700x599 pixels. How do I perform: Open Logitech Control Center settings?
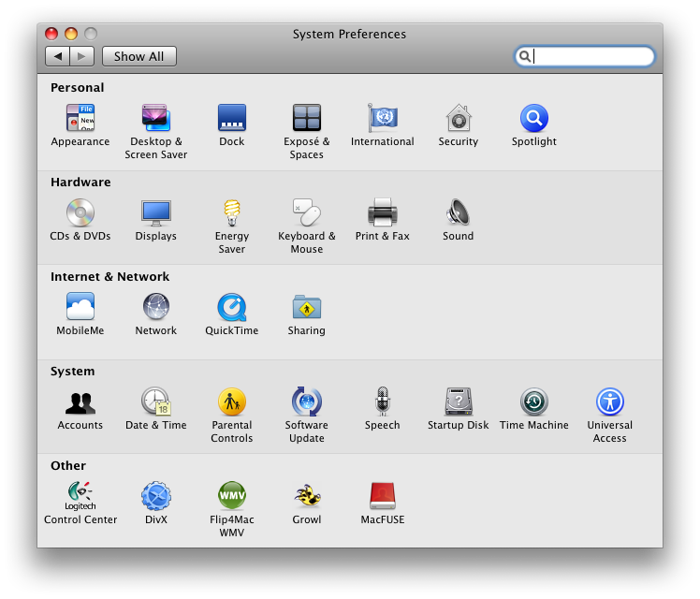[80, 497]
